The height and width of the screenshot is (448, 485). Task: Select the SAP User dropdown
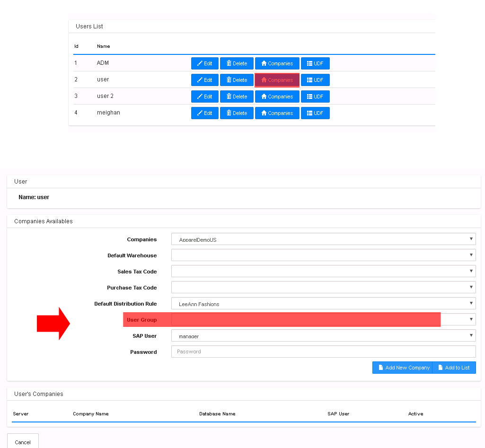pos(323,336)
